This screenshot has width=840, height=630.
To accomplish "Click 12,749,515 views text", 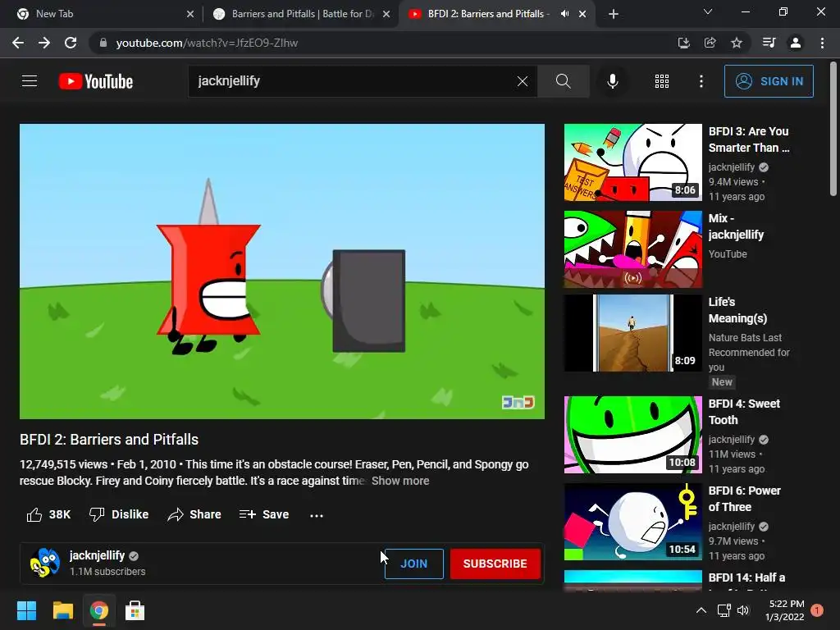I will (x=64, y=464).
